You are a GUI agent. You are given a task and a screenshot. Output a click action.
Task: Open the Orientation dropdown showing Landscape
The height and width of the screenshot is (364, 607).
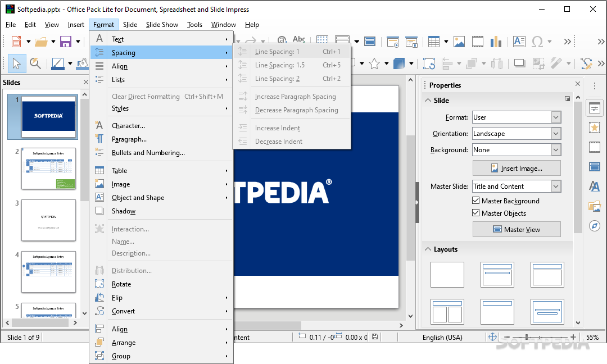tap(517, 134)
